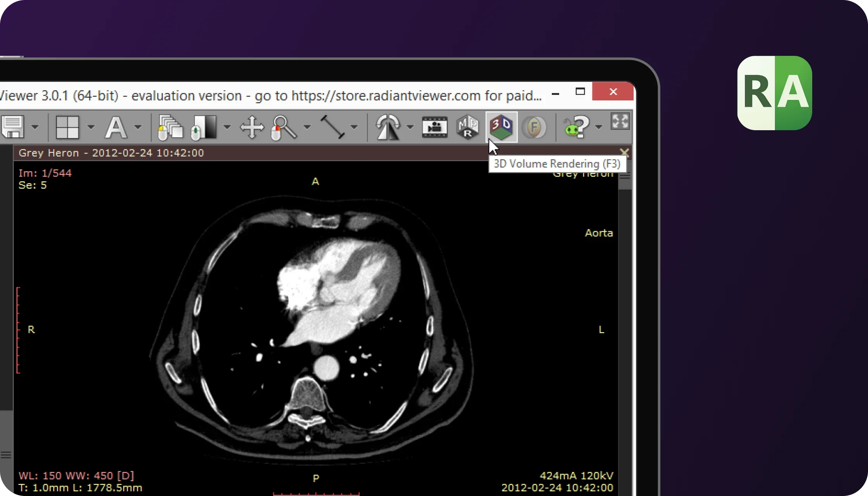Image resolution: width=868 pixels, height=496 pixels.
Task: Click the left-side "L" orientation marker
Action: pos(601,329)
